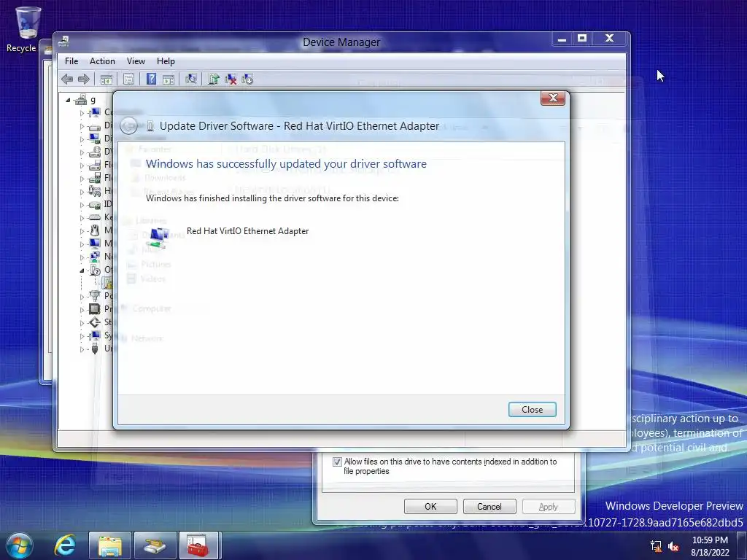Go forward with the Device Manager toolbar arrow
Image resolution: width=747 pixels, height=560 pixels.
(83, 79)
